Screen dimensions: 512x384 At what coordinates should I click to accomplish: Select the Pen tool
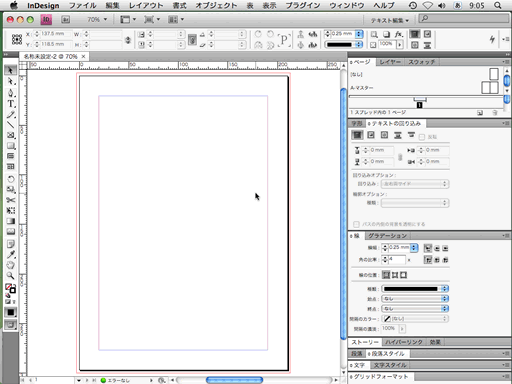(x=11, y=93)
